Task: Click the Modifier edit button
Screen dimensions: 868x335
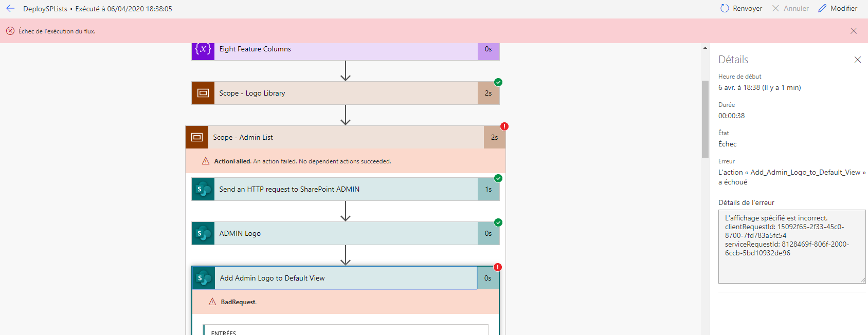Action: click(x=838, y=8)
